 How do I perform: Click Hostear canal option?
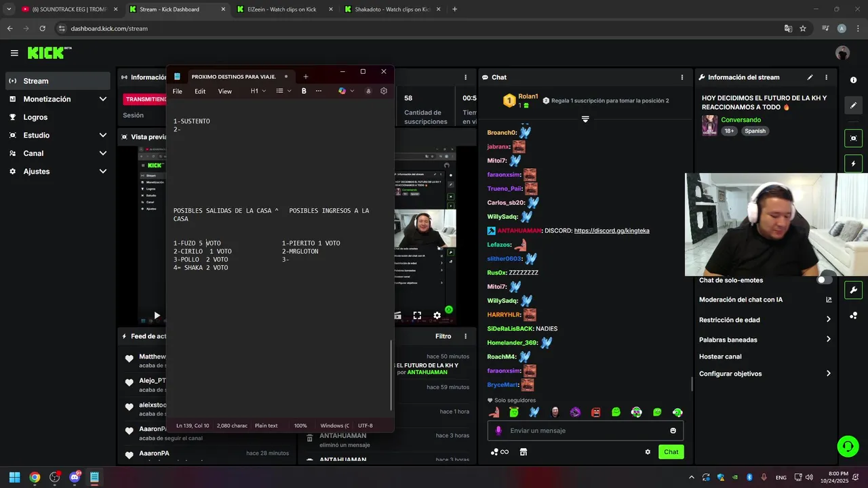tap(720, 357)
